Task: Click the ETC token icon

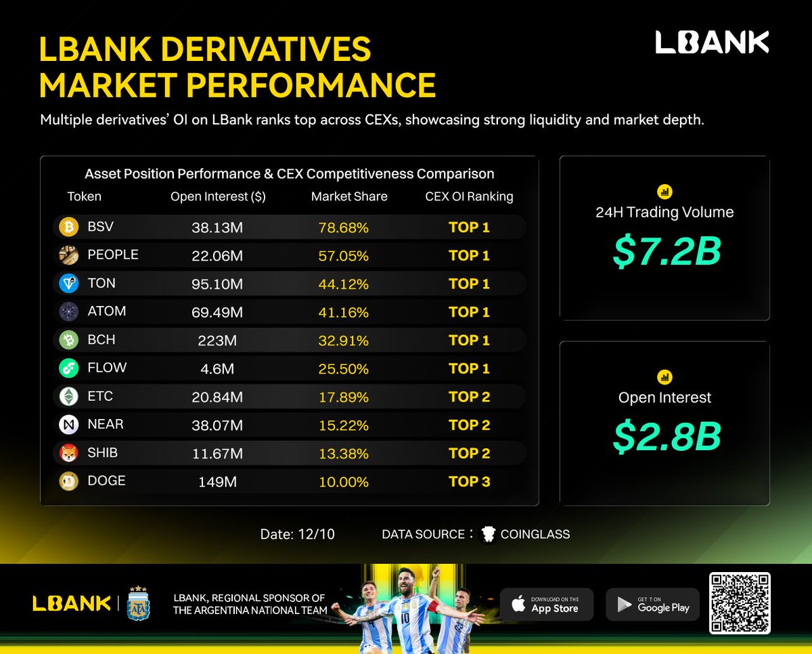Action: pos(69,397)
